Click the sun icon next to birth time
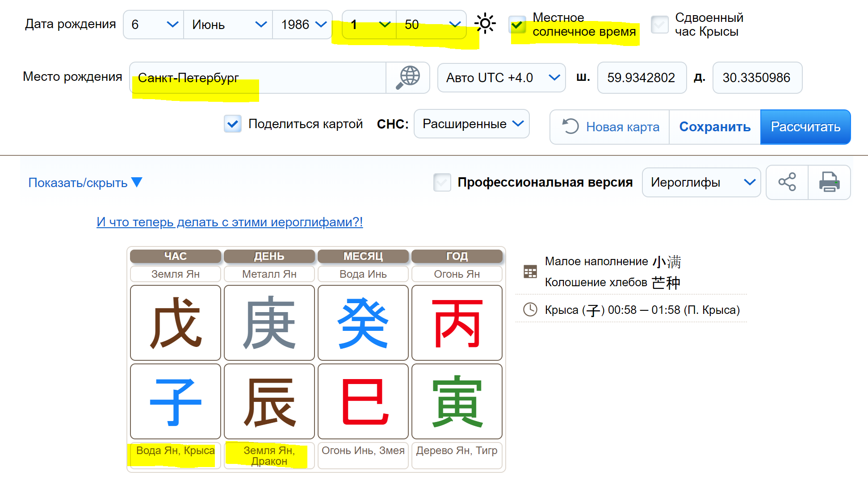Screen dimensions: 868x484 coord(485,25)
